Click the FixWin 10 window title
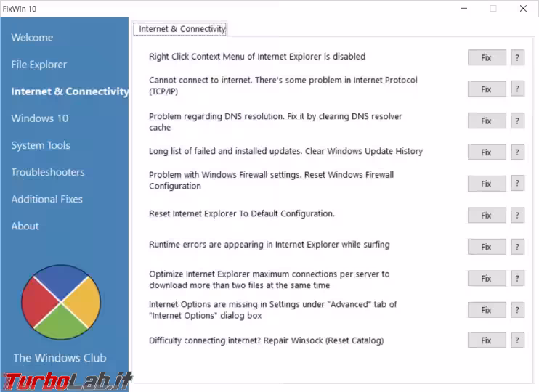This screenshot has width=539, height=392. [x=20, y=9]
